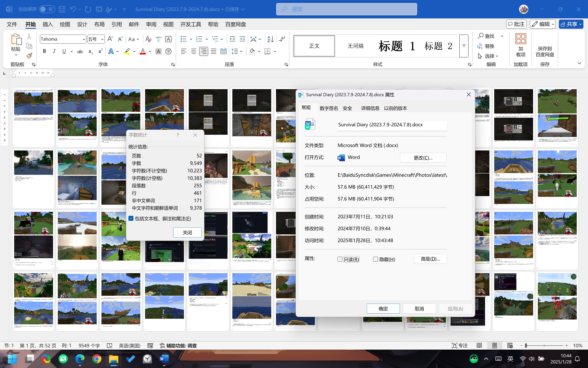Screen dimensions: 588x368
Task: Click the red font color swatch button
Action: tap(143, 51)
